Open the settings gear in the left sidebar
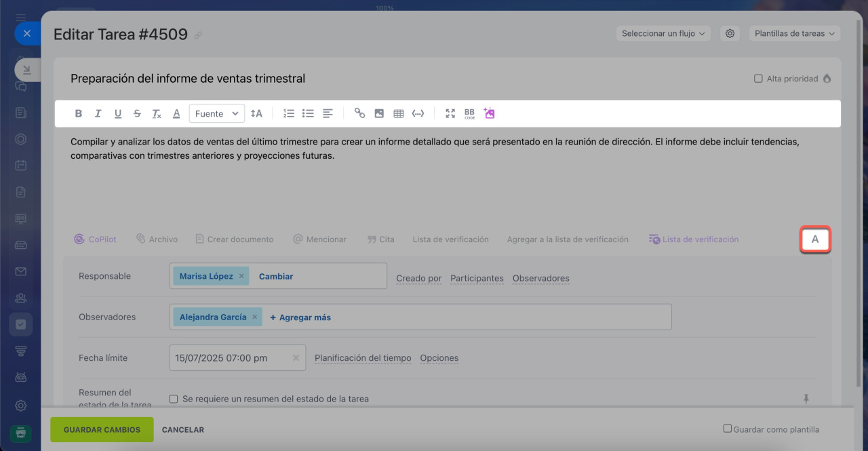This screenshot has height=451, width=868. click(20, 406)
